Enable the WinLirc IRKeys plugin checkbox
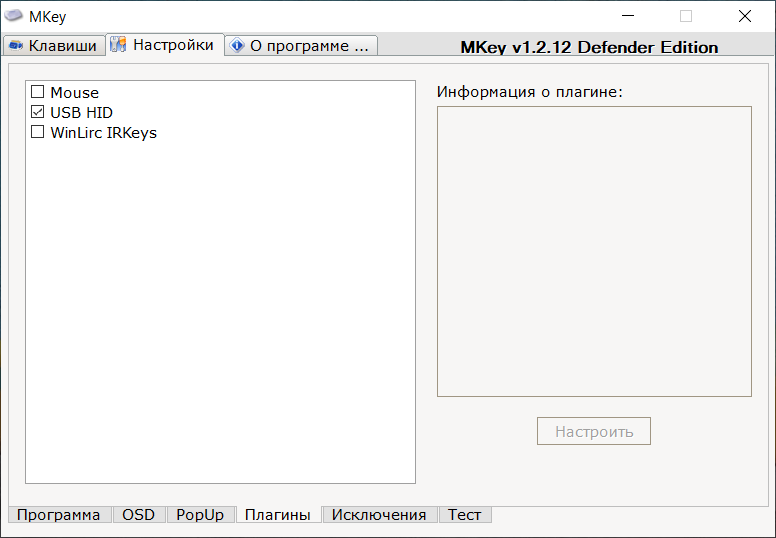This screenshot has height=538, width=776. point(38,132)
